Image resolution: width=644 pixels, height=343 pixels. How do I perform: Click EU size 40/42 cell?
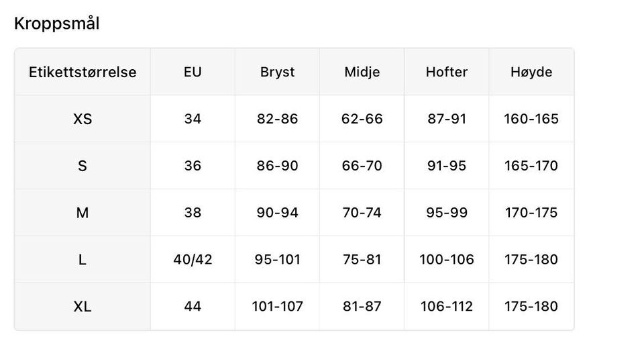coord(193,260)
